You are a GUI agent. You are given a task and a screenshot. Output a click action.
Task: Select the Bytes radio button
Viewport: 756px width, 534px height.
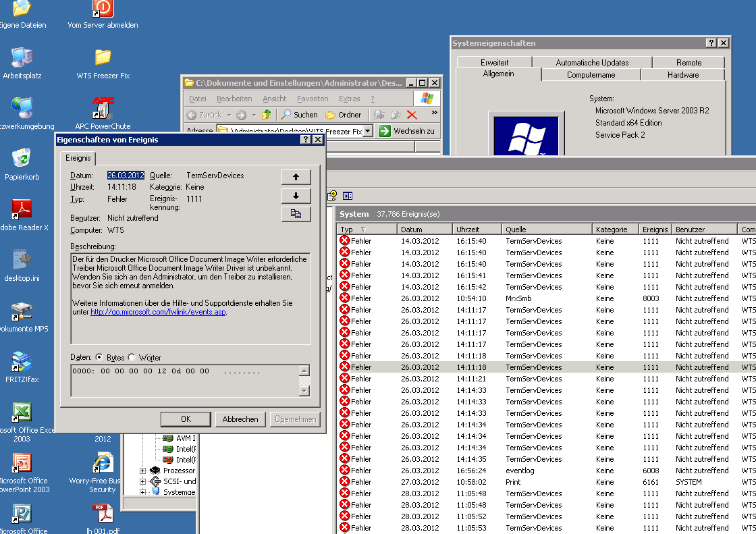pos(99,357)
